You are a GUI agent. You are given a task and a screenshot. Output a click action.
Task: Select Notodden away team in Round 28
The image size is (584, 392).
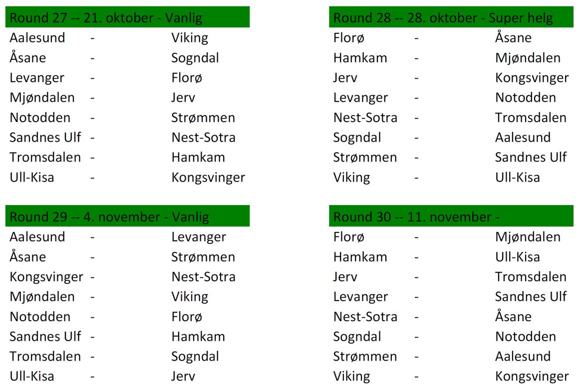click(x=526, y=98)
